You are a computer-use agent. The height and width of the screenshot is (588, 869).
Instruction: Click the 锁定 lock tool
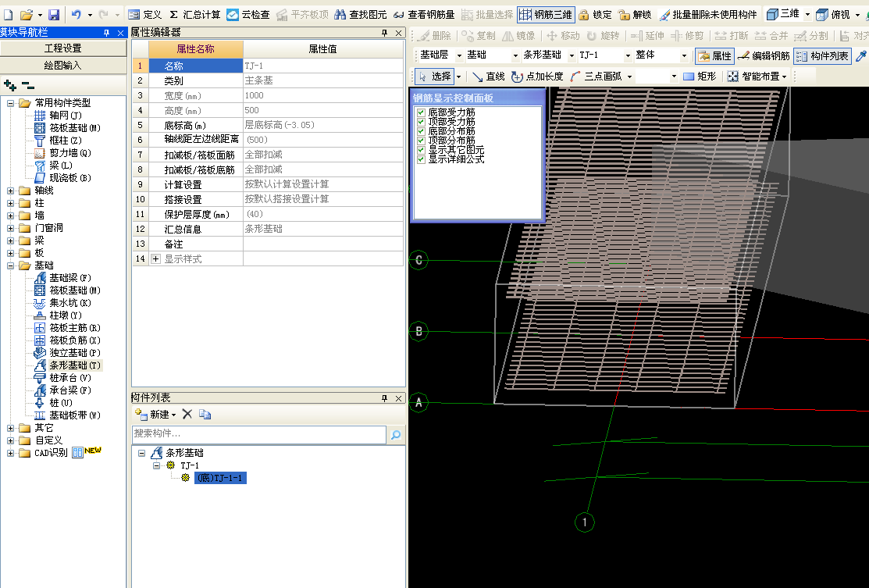(x=595, y=15)
